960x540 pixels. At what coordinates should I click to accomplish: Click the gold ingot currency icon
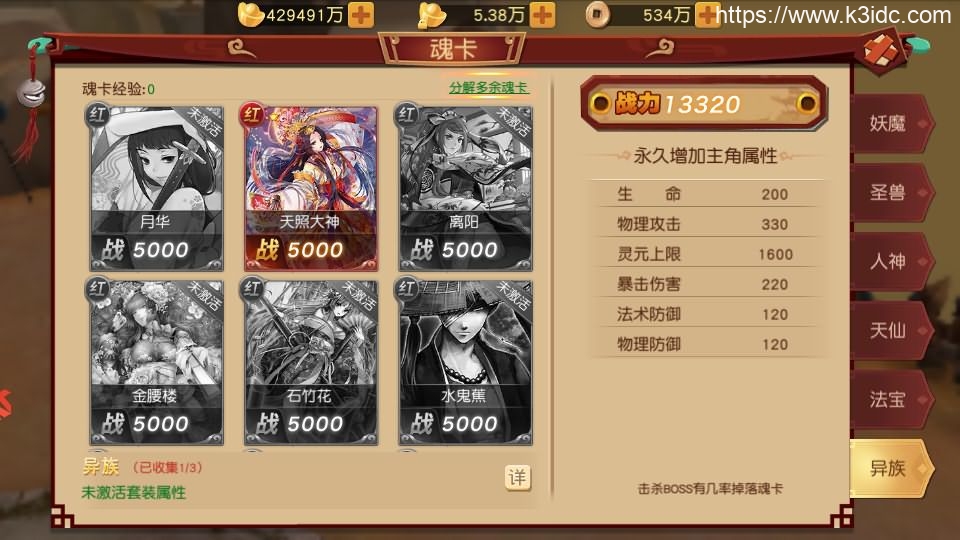[250, 15]
